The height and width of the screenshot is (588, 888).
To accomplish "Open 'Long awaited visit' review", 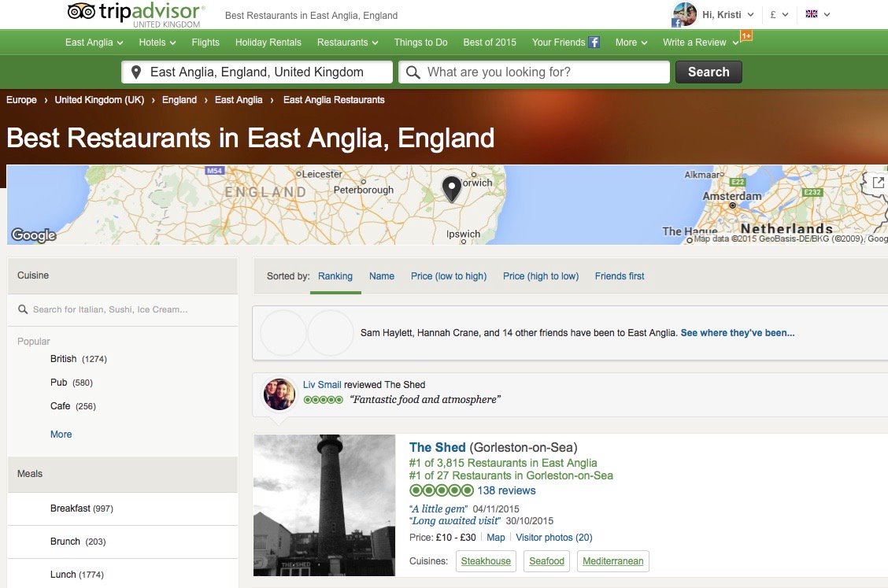I will [x=455, y=520].
